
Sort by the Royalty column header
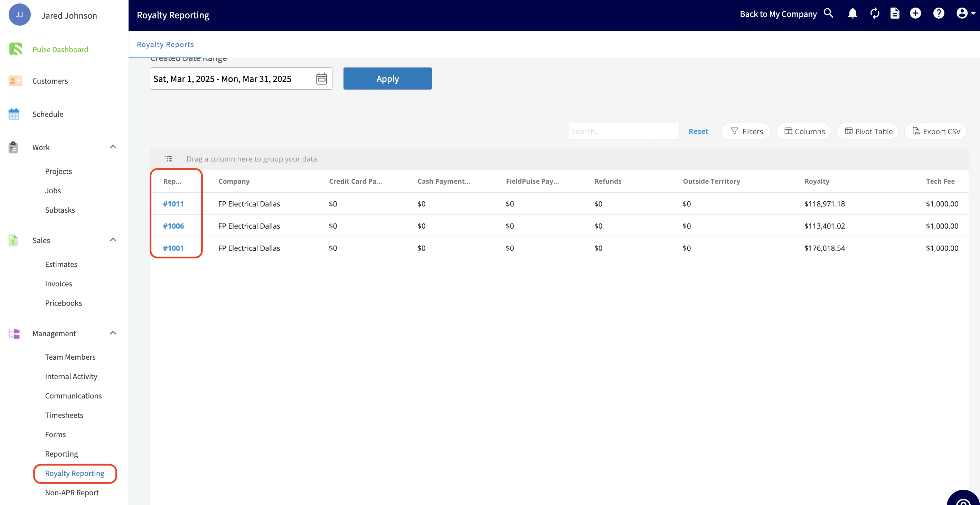[817, 181]
